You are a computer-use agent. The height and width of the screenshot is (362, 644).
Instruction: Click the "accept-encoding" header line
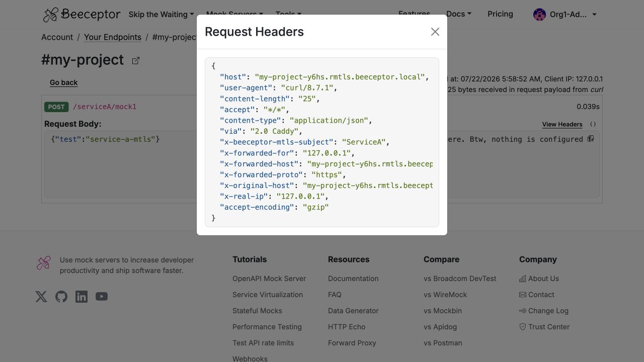(274, 207)
